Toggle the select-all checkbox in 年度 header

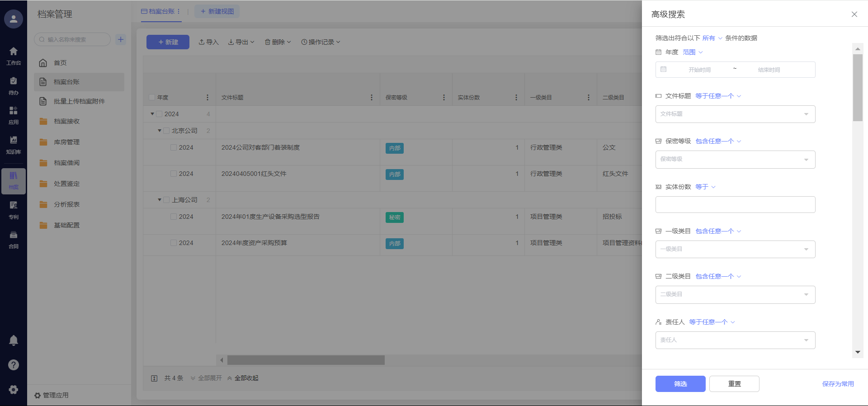152,98
